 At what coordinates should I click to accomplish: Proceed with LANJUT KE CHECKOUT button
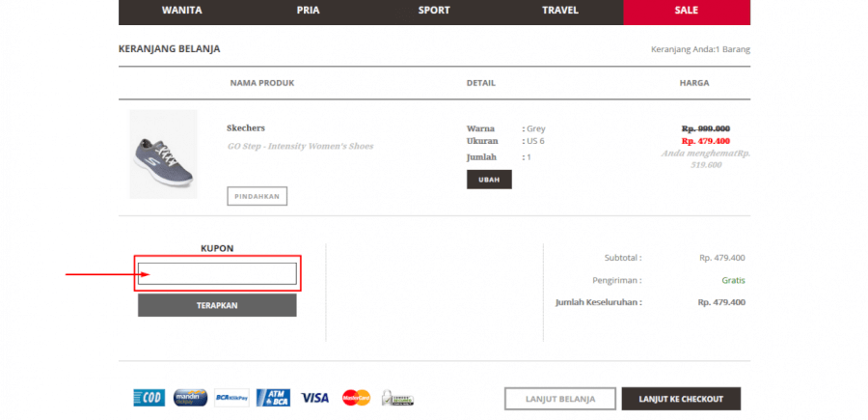point(681,399)
